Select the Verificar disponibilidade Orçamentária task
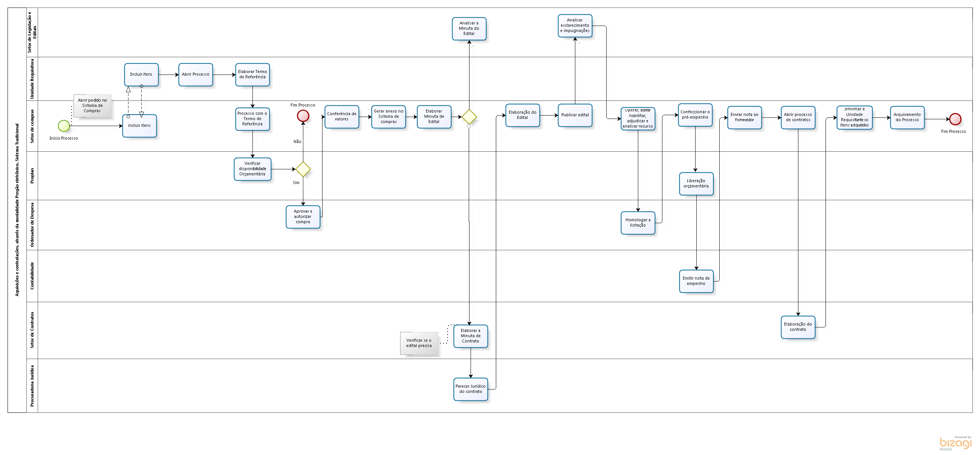The height and width of the screenshot is (455, 980). tap(252, 169)
